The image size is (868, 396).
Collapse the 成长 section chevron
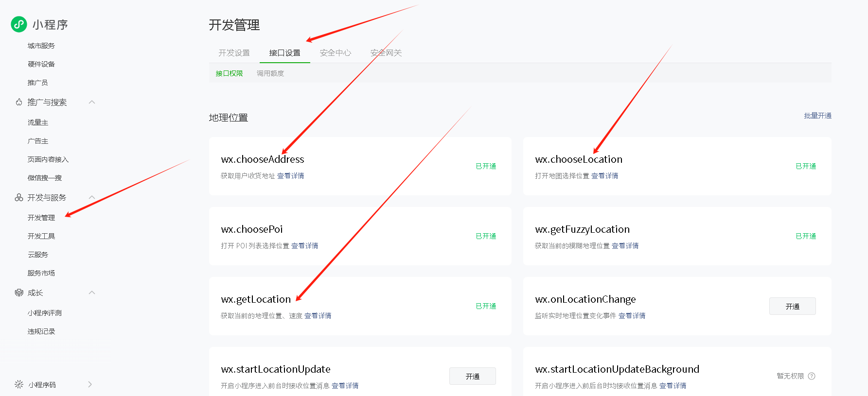[92, 293]
